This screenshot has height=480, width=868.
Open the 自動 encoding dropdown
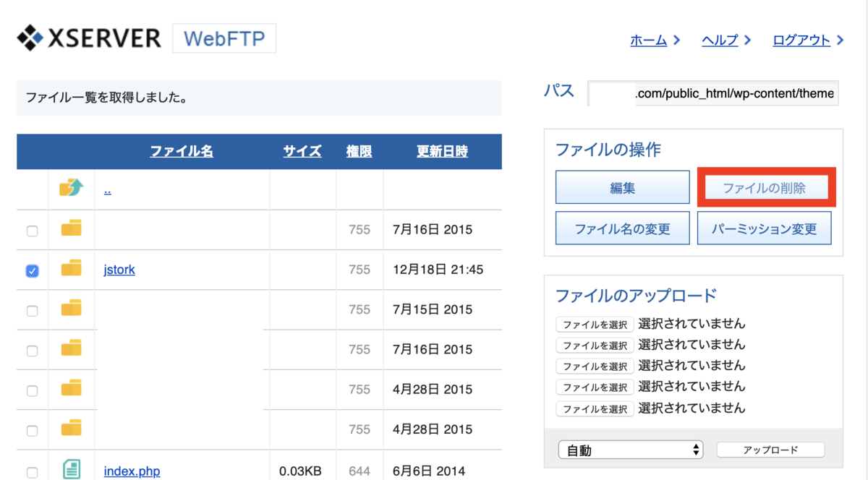click(631, 450)
